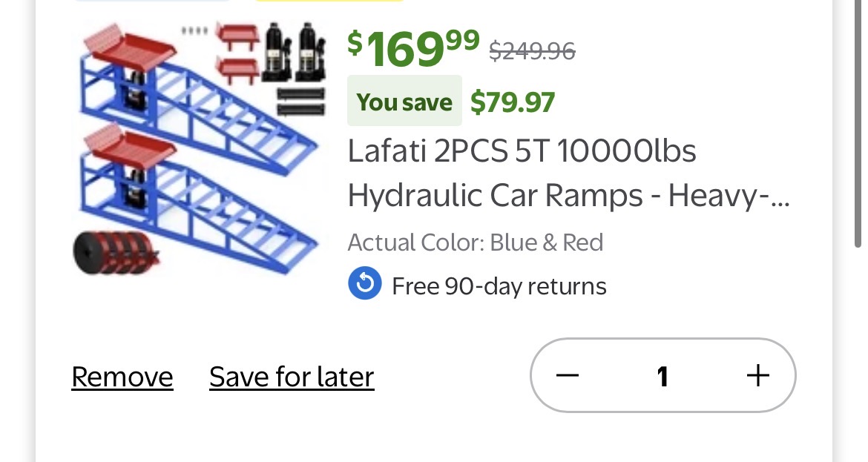
Task: Click the minus icon to decrease quantity
Action: click(568, 376)
